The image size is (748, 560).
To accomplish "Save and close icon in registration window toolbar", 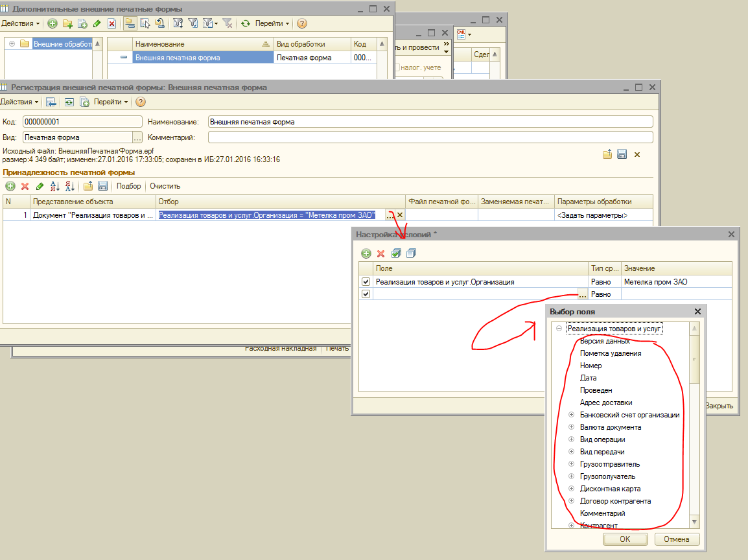I will 51,102.
